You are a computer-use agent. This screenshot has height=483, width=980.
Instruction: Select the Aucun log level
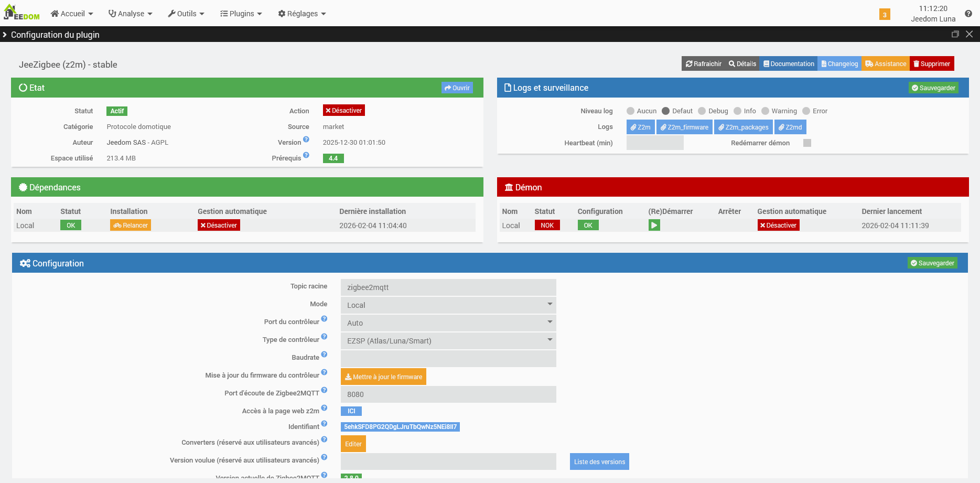631,111
